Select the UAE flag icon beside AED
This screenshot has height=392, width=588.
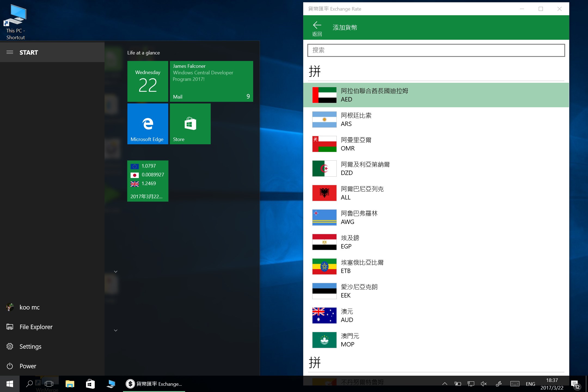point(324,95)
